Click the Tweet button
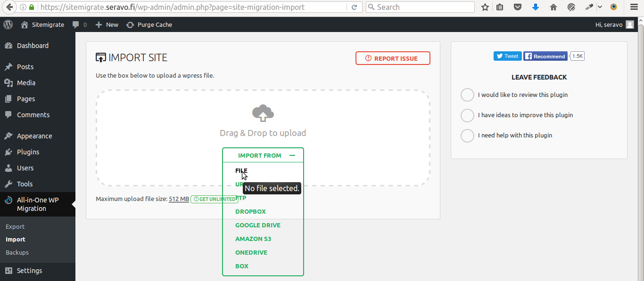 tap(507, 56)
